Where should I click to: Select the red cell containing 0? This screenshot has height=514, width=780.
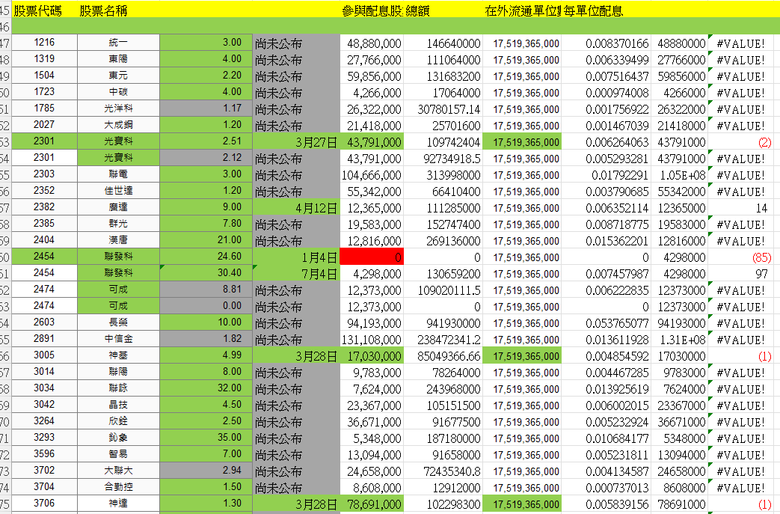coord(372,257)
